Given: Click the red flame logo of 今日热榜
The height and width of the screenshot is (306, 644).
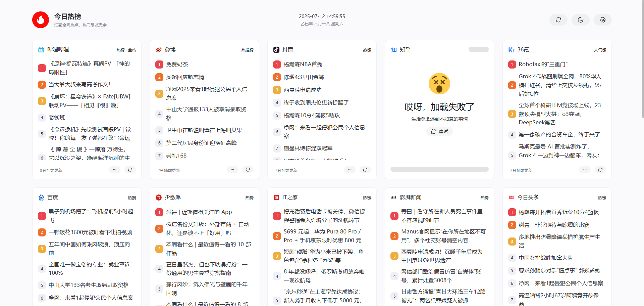Looking at the screenshot, I should 41,20.
